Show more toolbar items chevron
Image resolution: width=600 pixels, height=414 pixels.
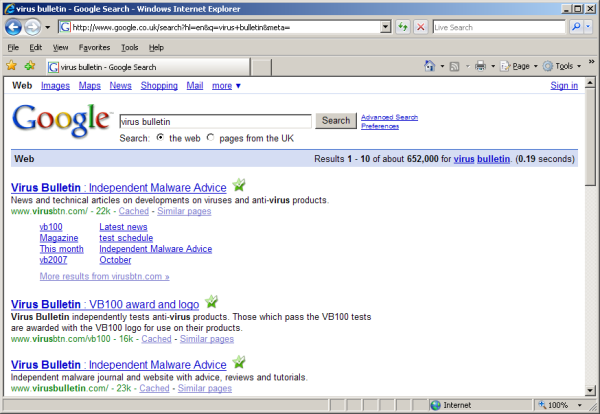point(592,62)
